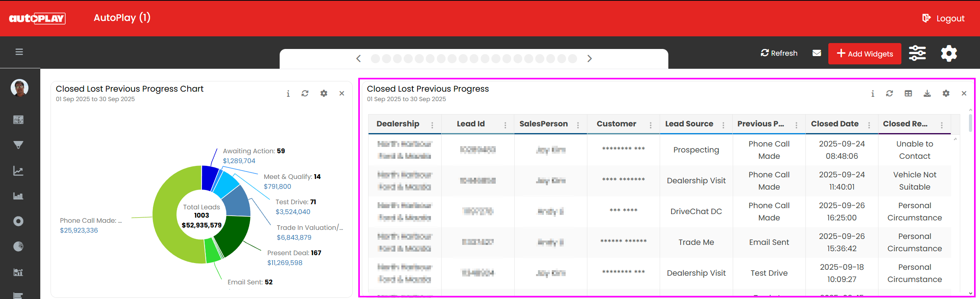The height and width of the screenshot is (299, 980).
Task: Show info for Closed Lost Previous Progress Chart
Action: pyautogui.click(x=288, y=94)
